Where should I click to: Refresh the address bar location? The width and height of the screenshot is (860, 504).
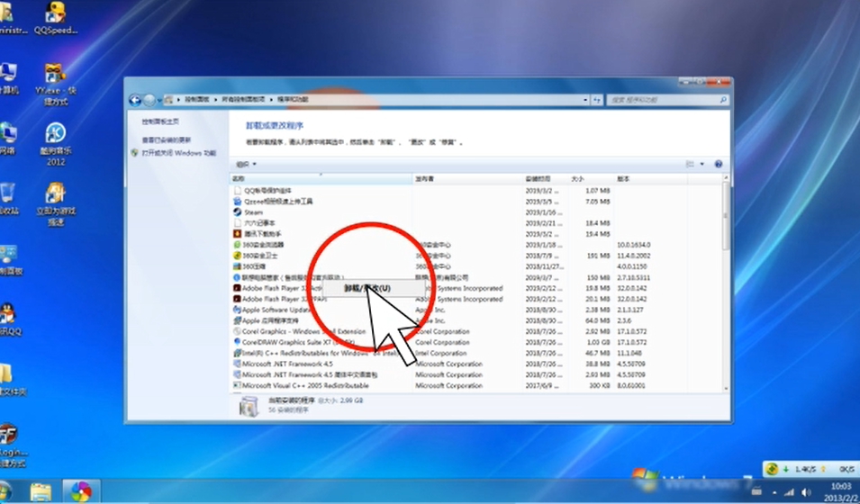tap(597, 100)
